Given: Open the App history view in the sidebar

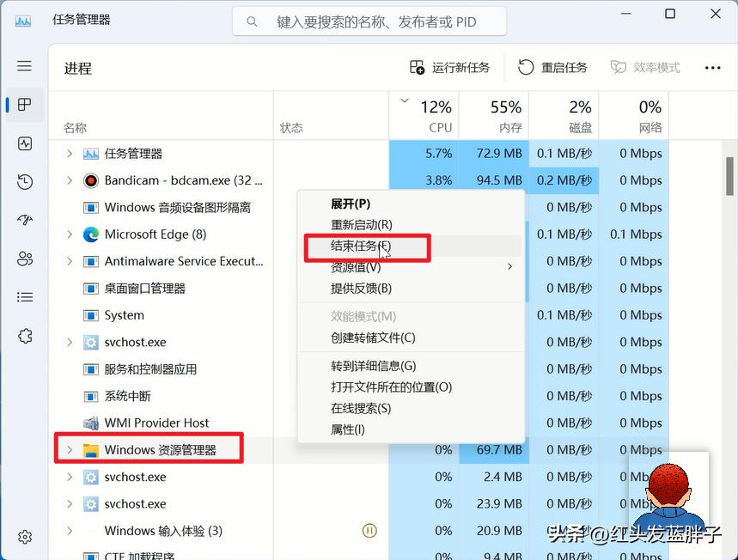Looking at the screenshot, I should [x=24, y=181].
